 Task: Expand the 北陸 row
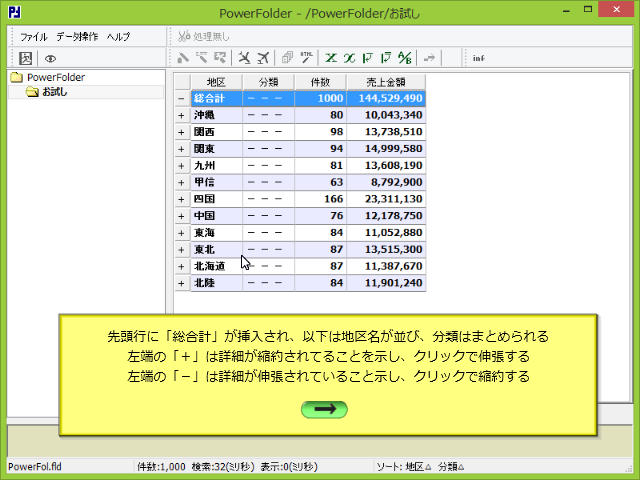pos(182,283)
